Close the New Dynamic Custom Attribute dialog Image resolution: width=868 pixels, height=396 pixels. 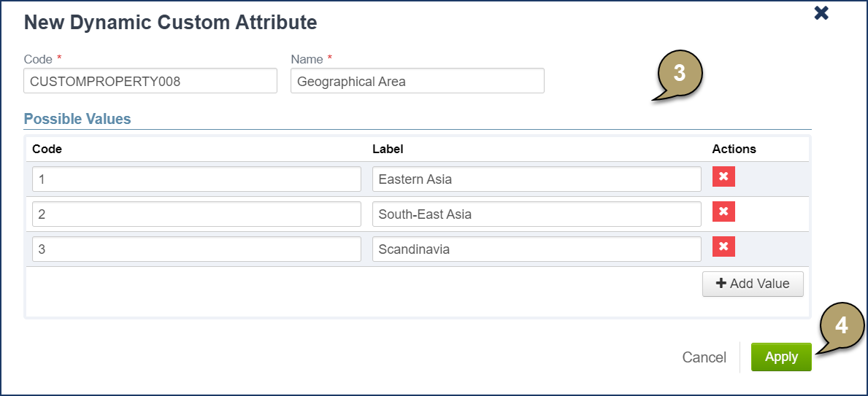(x=821, y=13)
